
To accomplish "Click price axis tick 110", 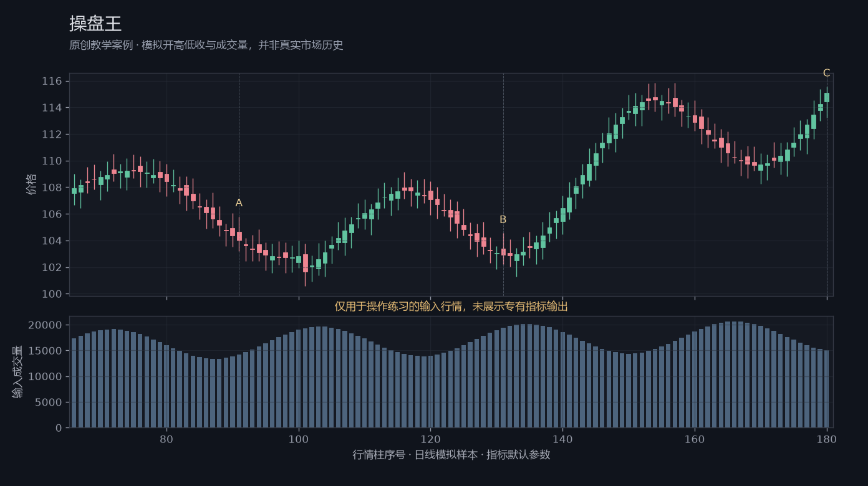I will pyautogui.click(x=52, y=161).
